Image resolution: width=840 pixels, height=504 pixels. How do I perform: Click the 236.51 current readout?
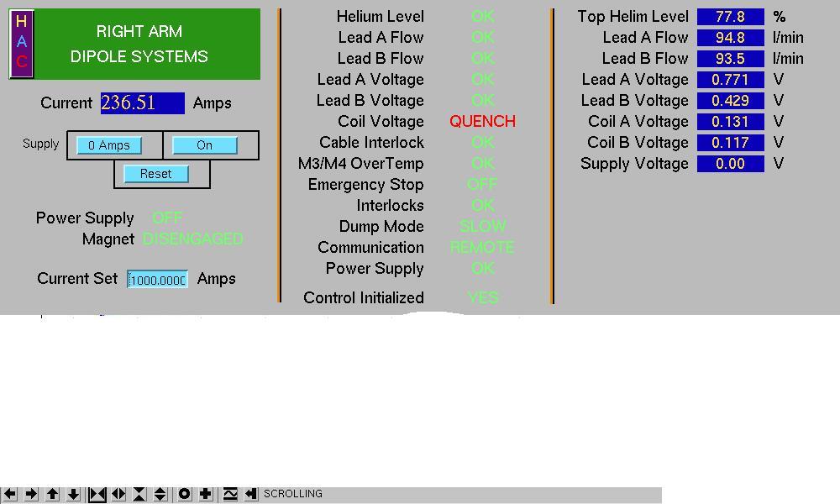tap(143, 102)
